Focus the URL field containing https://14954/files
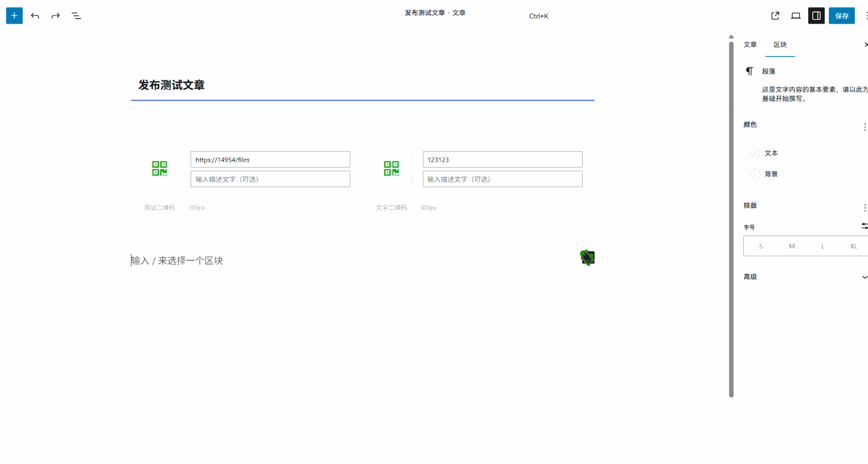This screenshot has width=868, height=464. pos(270,159)
